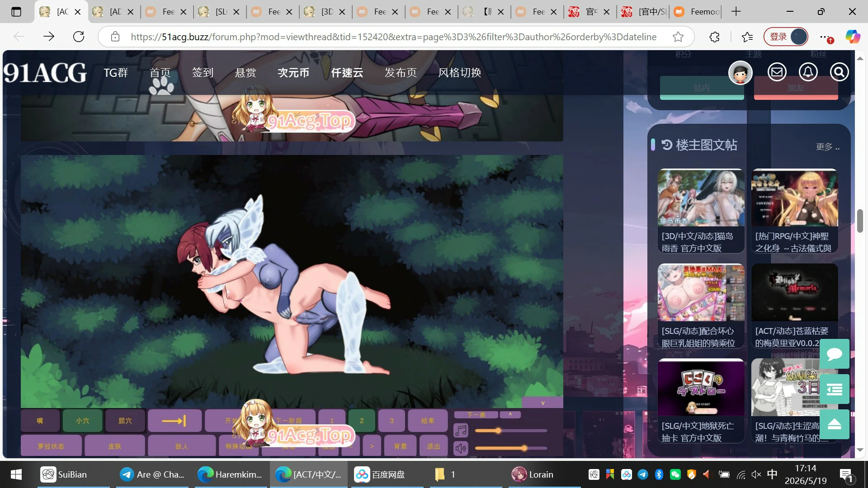Go forward one page
Viewport: 868px width, 488px height.
49,37
